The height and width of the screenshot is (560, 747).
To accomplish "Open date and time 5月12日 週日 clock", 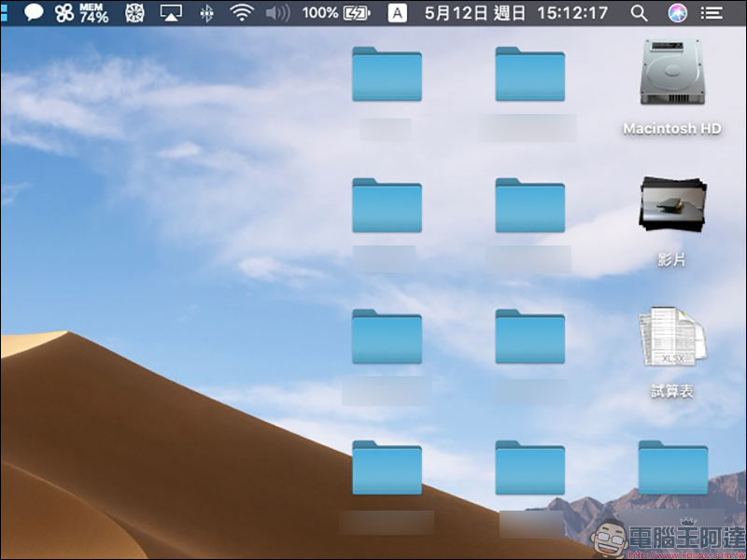I will coord(516,13).
